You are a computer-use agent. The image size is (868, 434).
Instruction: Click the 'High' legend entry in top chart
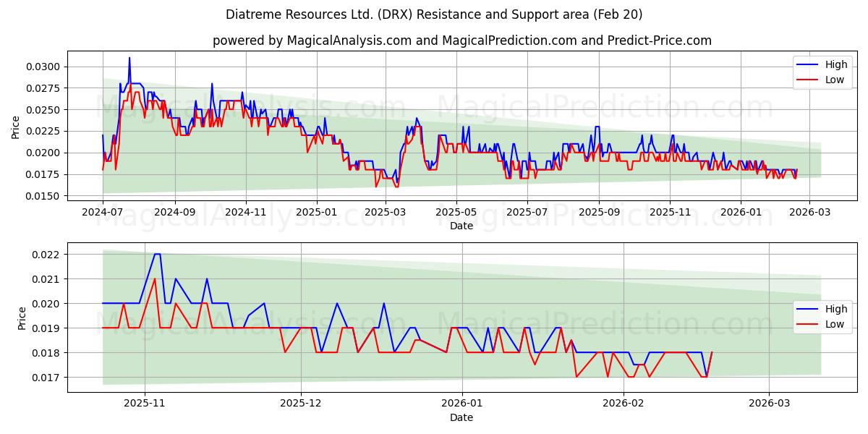point(836,64)
